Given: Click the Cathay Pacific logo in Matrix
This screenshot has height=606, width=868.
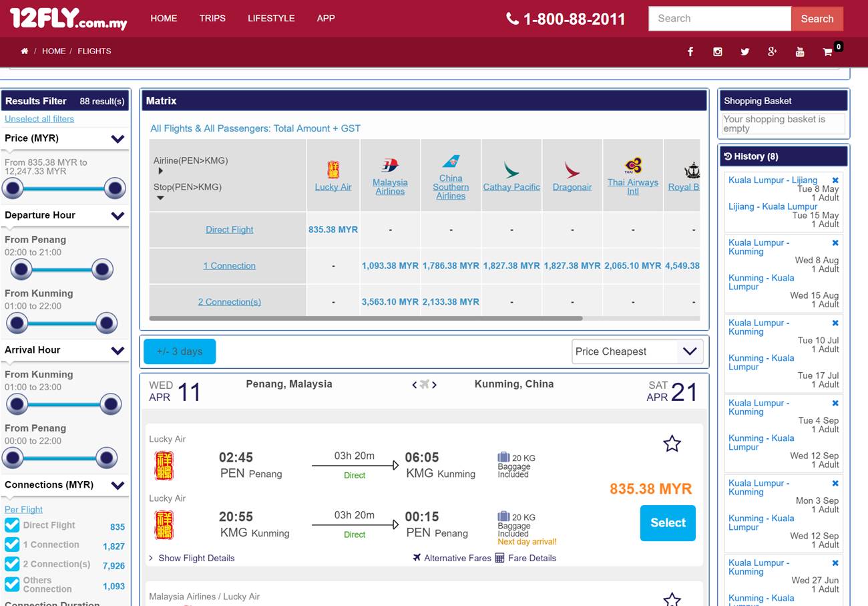Looking at the screenshot, I should (x=511, y=170).
